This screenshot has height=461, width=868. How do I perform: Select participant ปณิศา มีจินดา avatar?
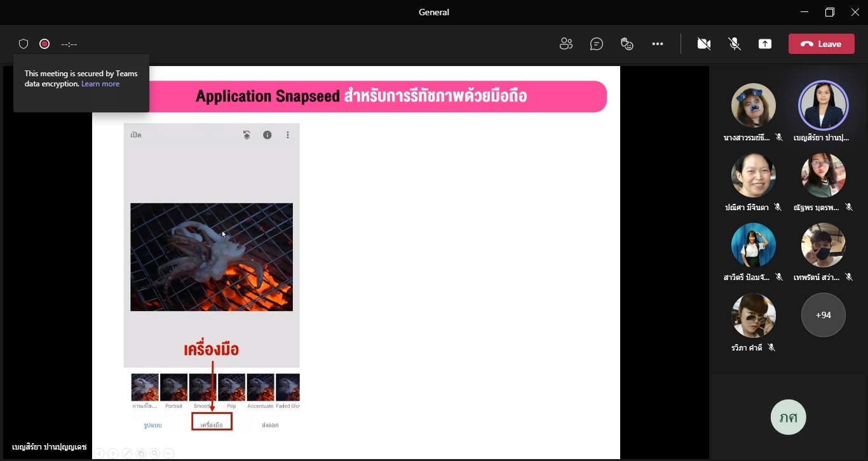754,175
